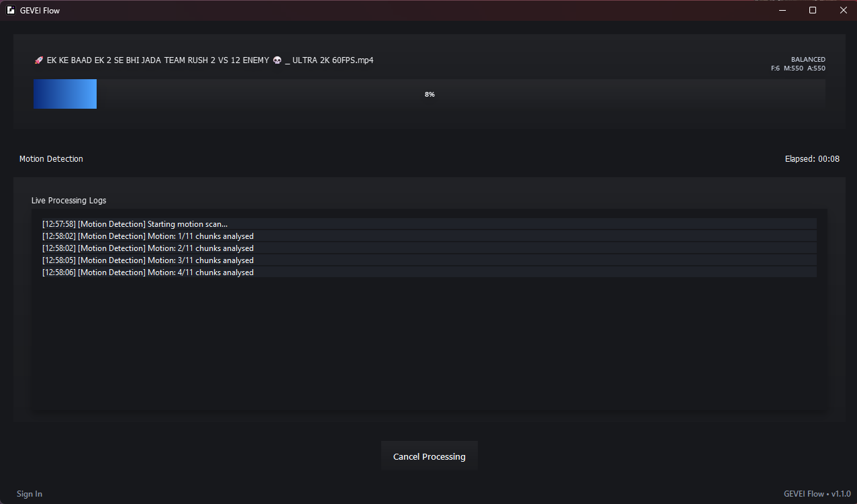Open the Sign In link
This screenshot has width=857, height=504.
coord(30,494)
